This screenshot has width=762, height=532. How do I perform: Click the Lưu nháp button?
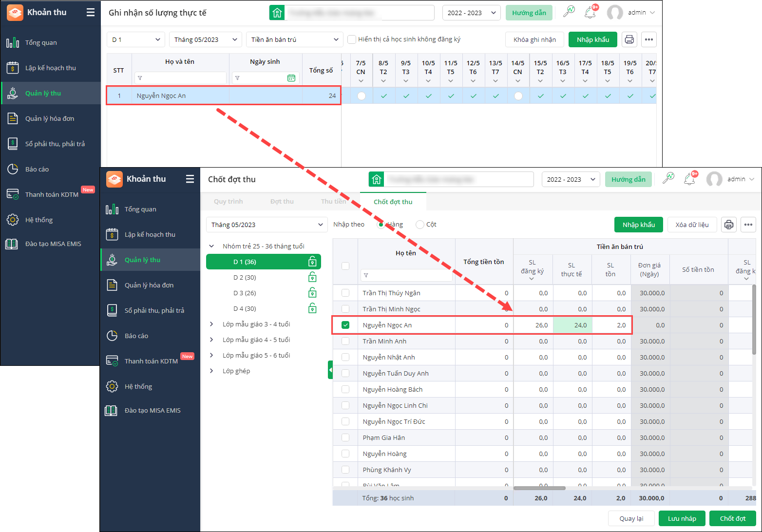pyautogui.click(x=682, y=518)
